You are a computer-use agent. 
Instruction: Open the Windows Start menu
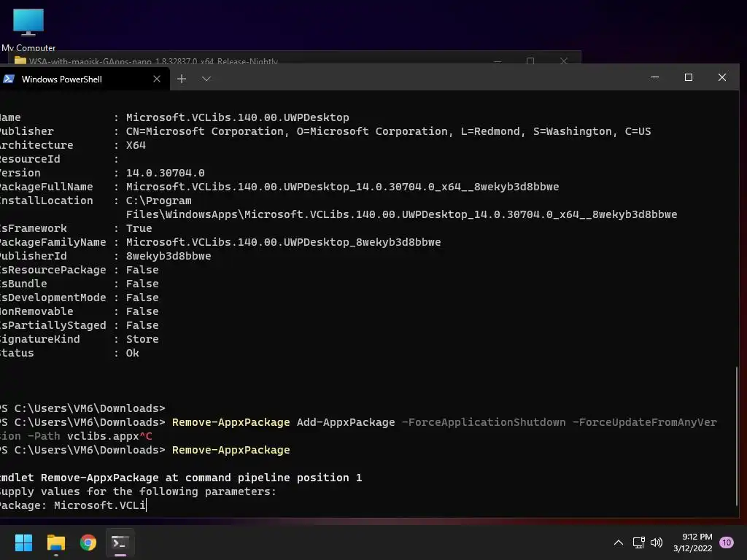point(23,542)
